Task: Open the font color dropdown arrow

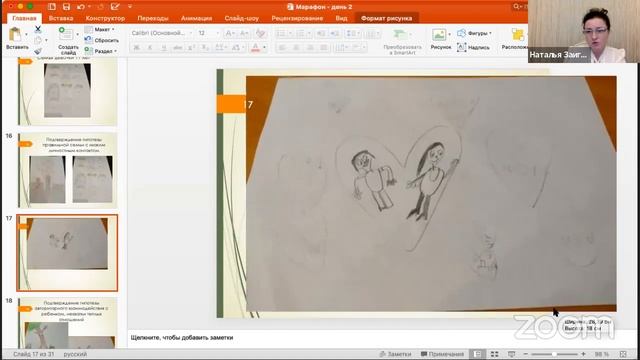Action: pos(264,48)
